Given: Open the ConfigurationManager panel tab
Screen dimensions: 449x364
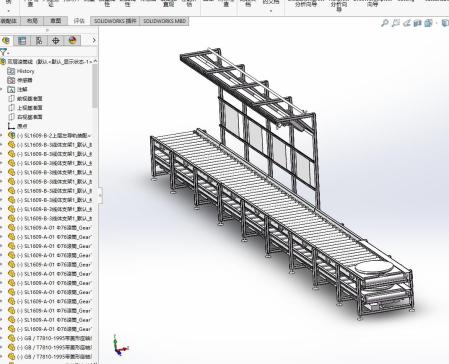Looking at the screenshot, I should coord(39,41).
